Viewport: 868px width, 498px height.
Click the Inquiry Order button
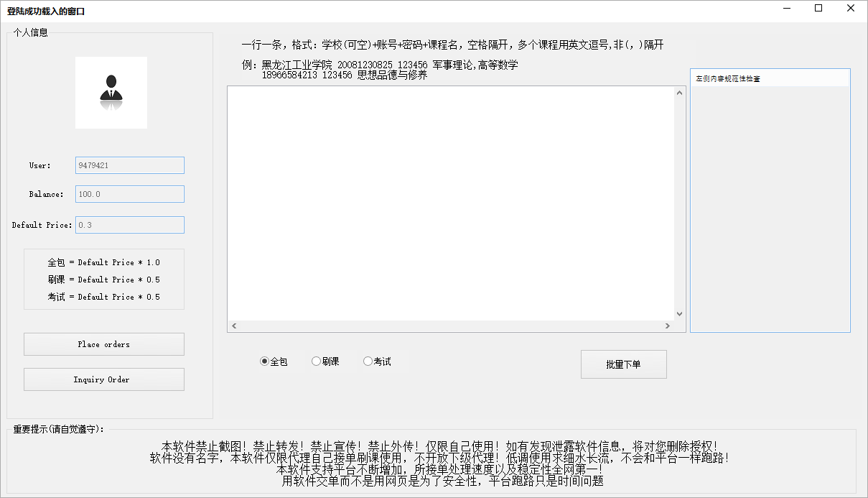pyautogui.click(x=104, y=379)
